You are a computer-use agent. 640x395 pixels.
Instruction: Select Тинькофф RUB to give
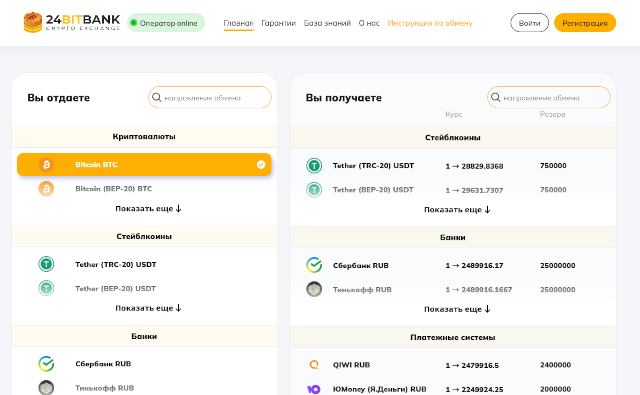(x=144, y=388)
